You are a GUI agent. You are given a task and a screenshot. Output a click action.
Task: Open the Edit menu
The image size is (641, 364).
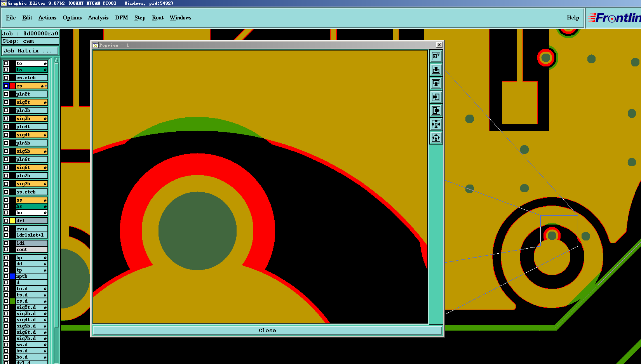(27, 18)
